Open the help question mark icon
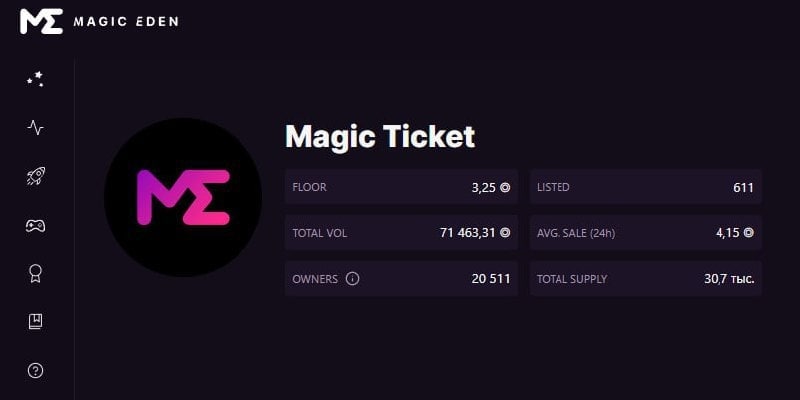The height and width of the screenshot is (400, 800). (x=36, y=370)
